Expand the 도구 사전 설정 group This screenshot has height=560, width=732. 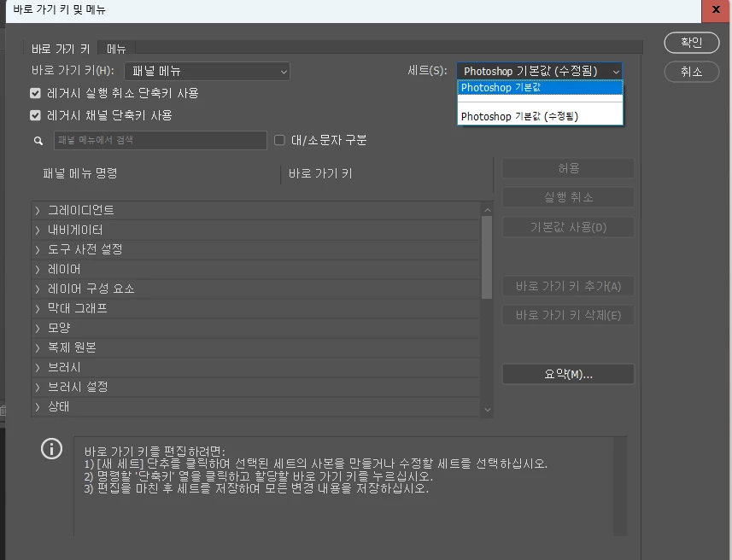(38, 250)
